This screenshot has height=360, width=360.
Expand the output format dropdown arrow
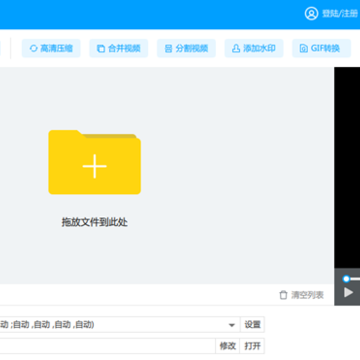point(232,325)
